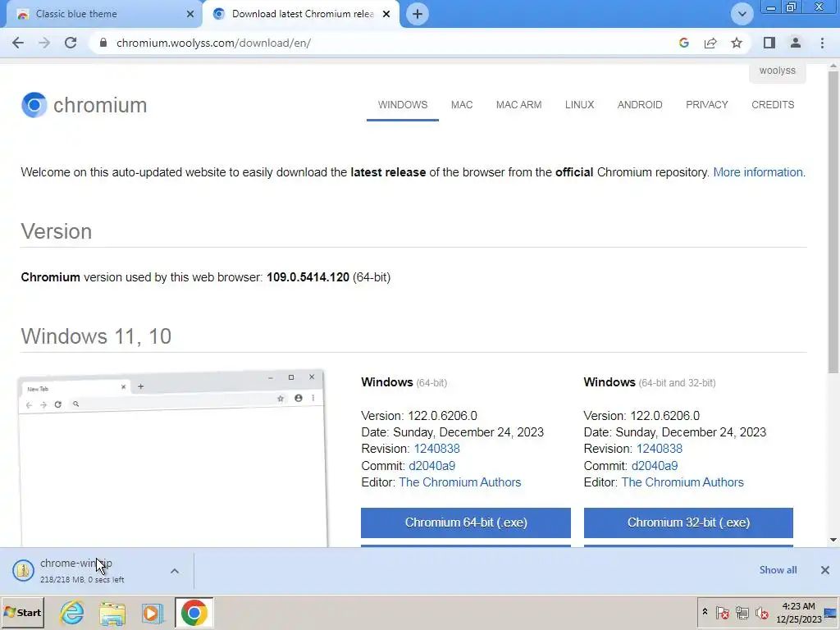
Task: Click the chrome-win.zip file archive icon
Action: [24, 570]
